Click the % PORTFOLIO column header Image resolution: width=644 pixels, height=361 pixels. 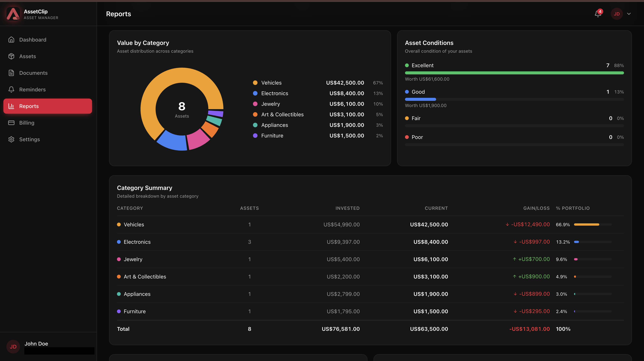click(573, 208)
